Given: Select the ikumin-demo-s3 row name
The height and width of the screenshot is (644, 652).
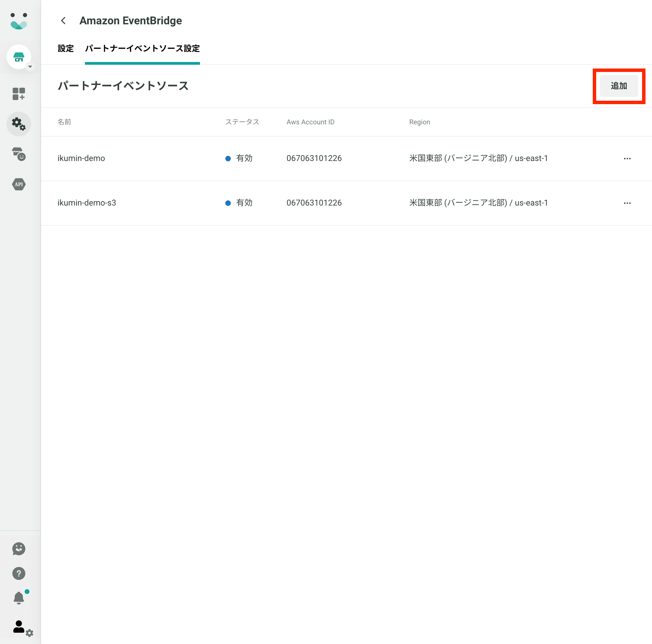Looking at the screenshot, I should tap(87, 203).
